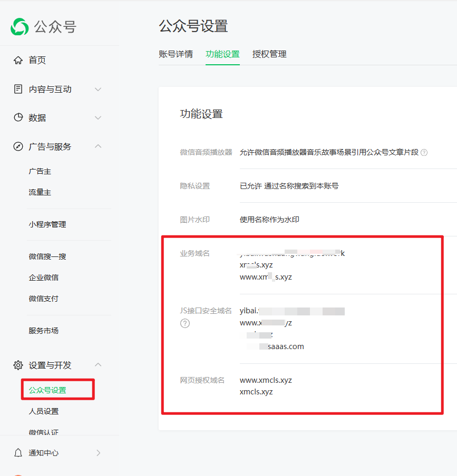Switch to the 授权管理 tab
Viewport: 457px width, 476px height.
pyautogui.click(x=269, y=54)
